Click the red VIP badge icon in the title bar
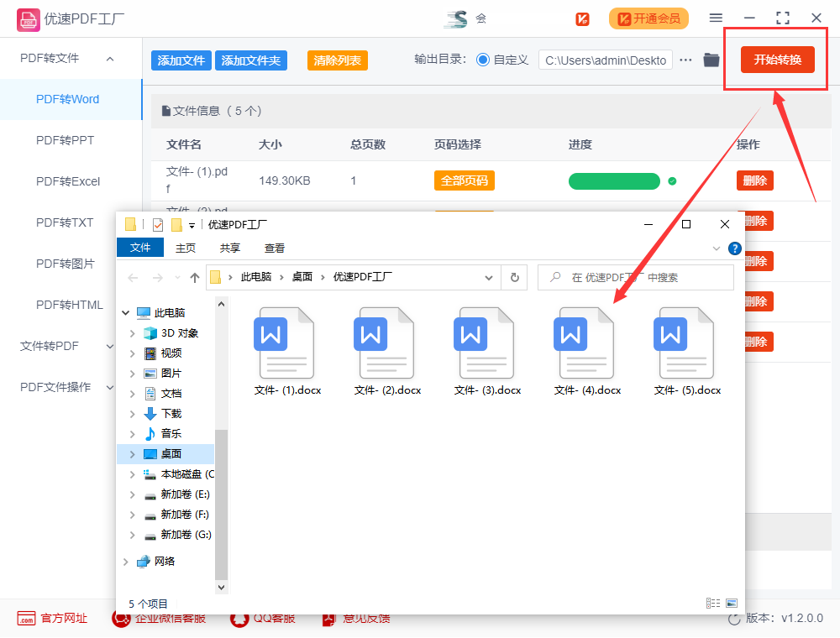Screen dimensions: 840x638 click(x=582, y=19)
